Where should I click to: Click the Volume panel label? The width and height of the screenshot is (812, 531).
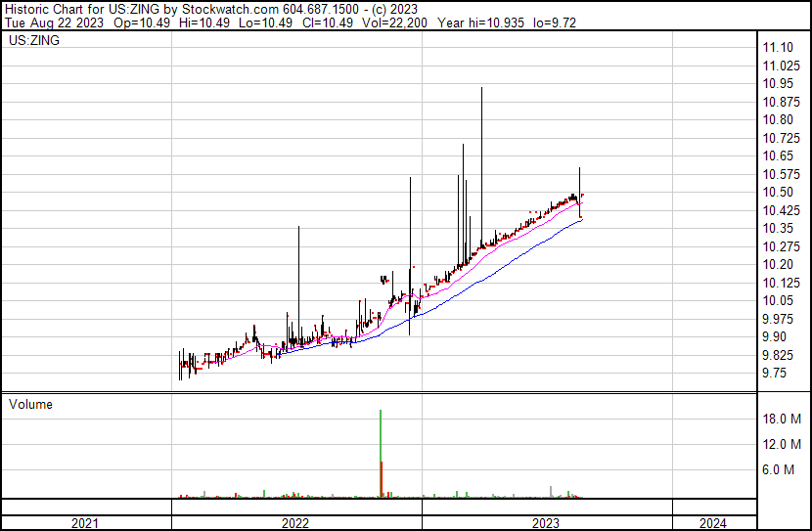click(x=30, y=404)
